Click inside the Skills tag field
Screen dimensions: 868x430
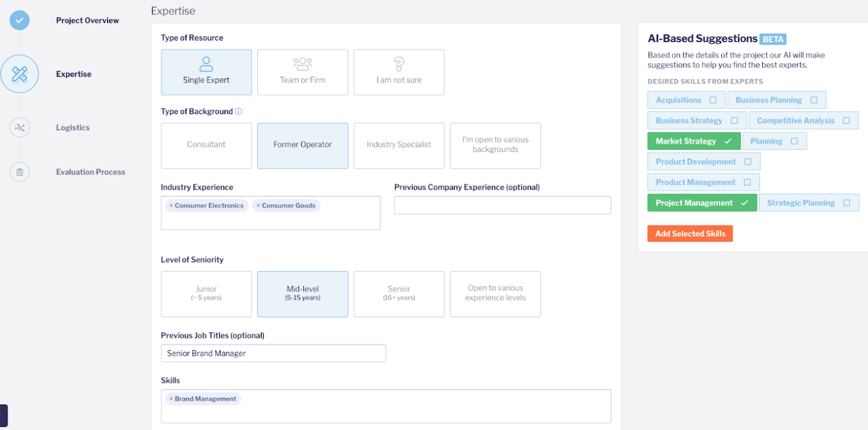386,406
